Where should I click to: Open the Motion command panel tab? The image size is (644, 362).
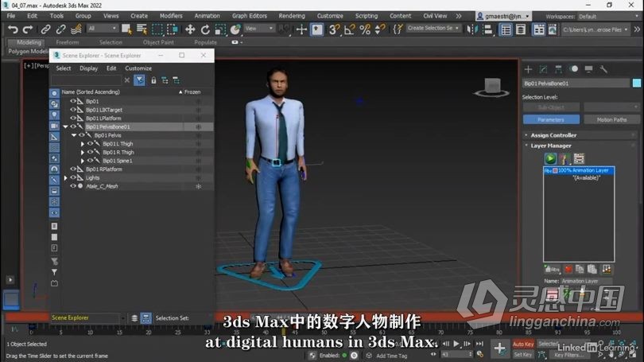coord(574,69)
